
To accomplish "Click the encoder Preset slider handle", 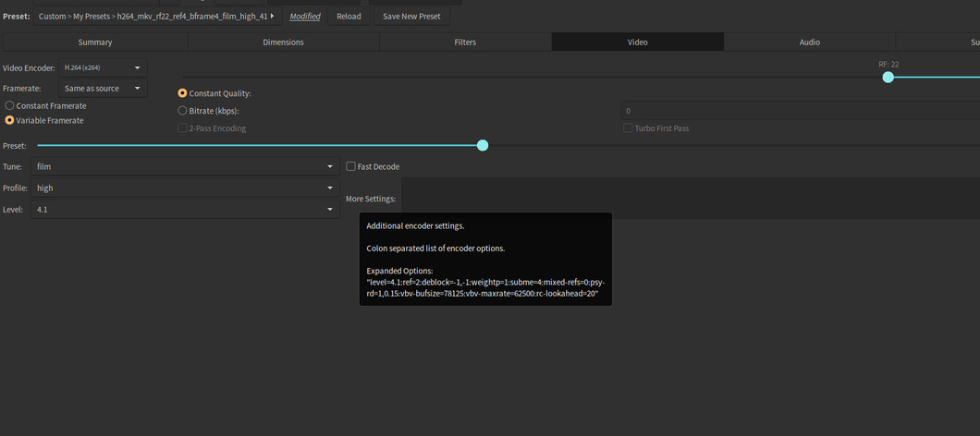I will (x=483, y=146).
